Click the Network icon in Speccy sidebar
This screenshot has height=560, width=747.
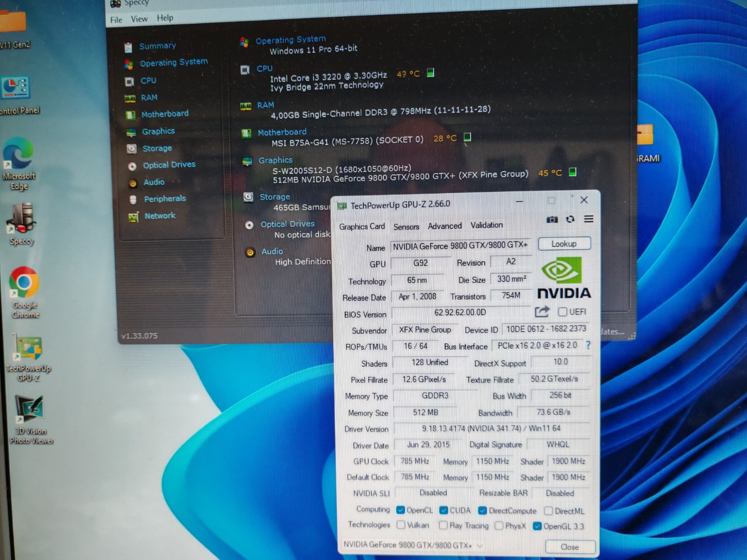(134, 217)
